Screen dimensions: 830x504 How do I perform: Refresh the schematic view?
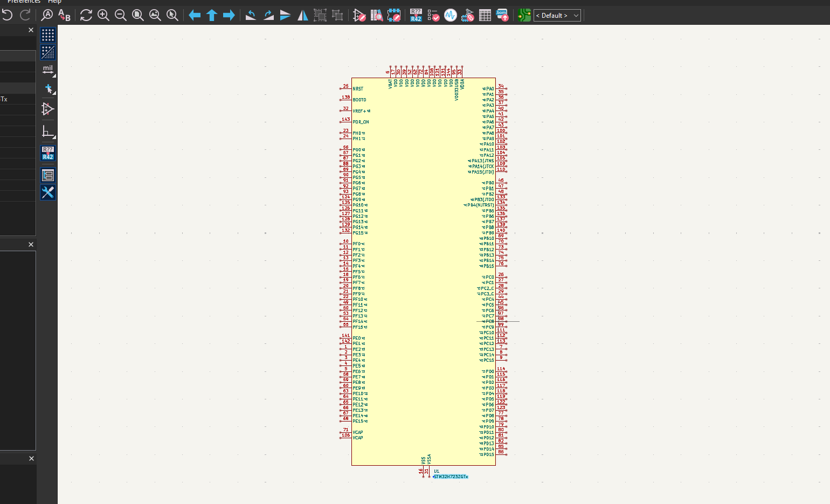(86, 15)
